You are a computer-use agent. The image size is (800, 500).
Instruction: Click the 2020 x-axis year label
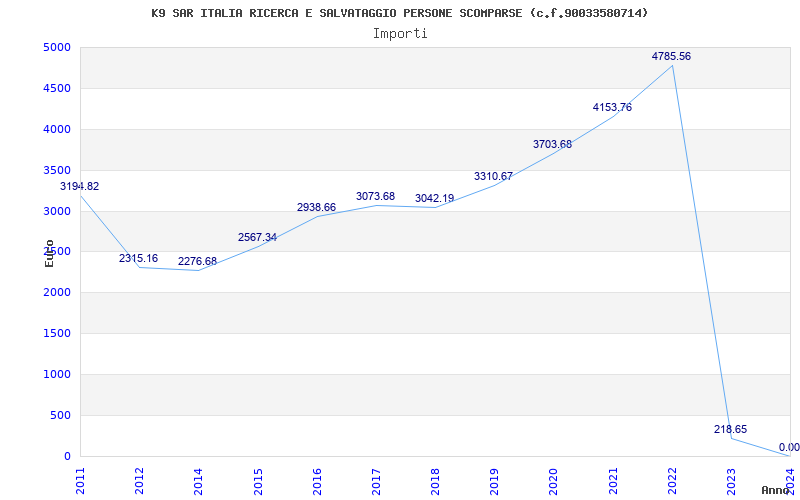(x=554, y=481)
